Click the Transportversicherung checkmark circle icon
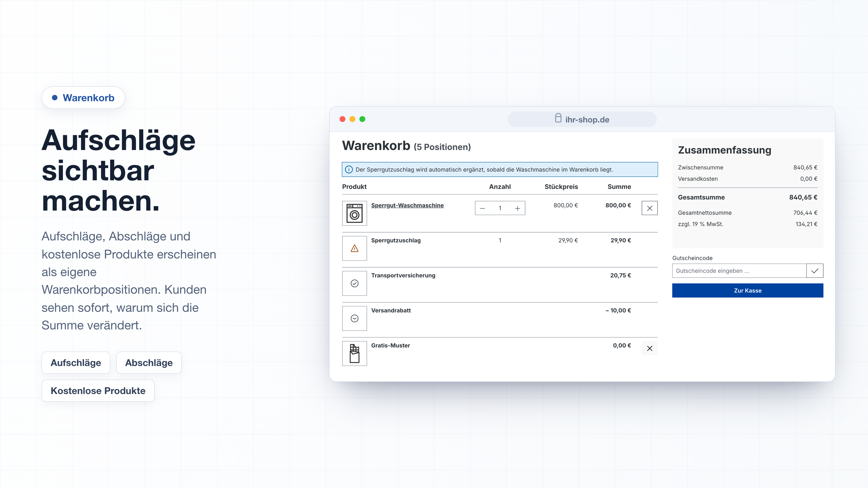 (x=354, y=284)
